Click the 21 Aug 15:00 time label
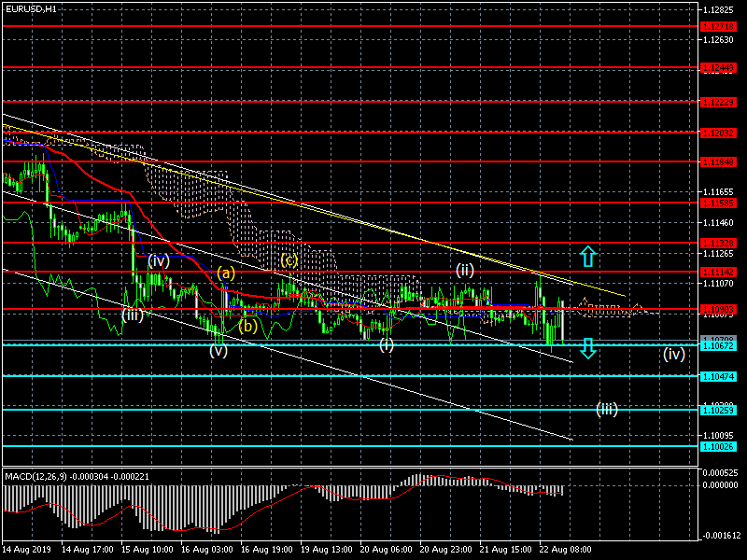The height and width of the screenshot is (560, 747). pyautogui.click(x=505, y=550)
